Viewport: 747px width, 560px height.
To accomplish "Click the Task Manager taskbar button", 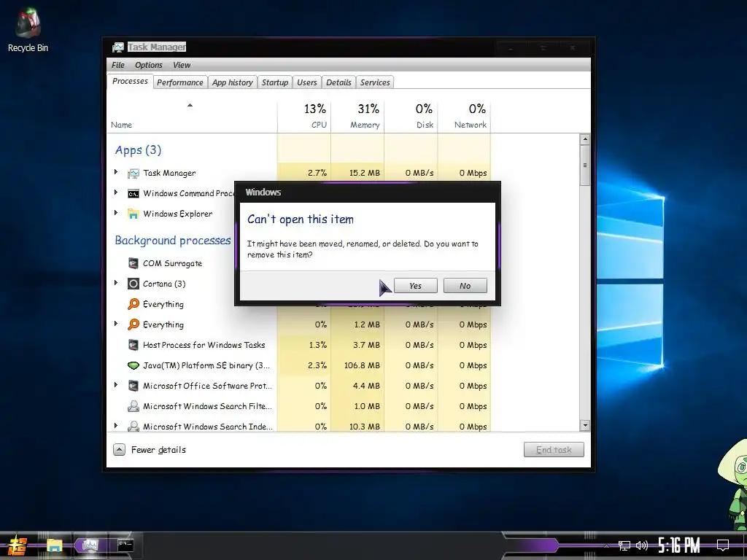I will (x=90, y=545).
